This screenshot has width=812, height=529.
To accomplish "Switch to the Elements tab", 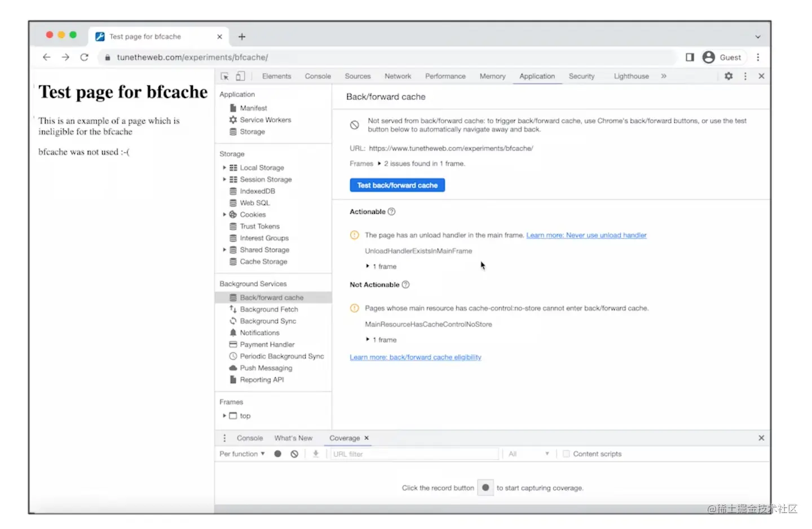I will 277,76.
